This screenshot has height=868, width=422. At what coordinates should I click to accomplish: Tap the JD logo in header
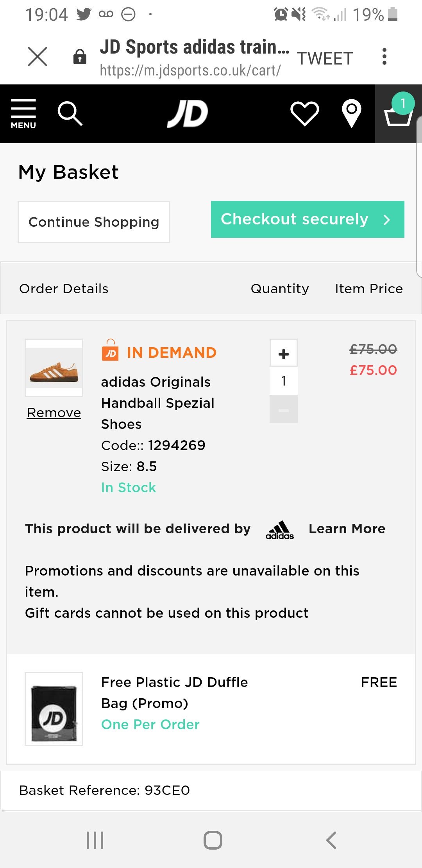click(x=188, y=113)
